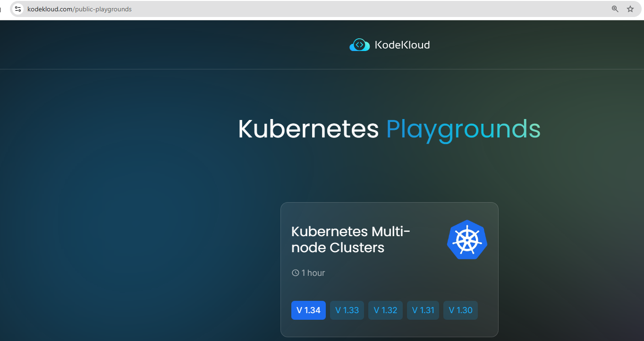The height and width of the screenshot is (341, 644).
Task: Select the V 1.30 version tab
Action: 460,310
